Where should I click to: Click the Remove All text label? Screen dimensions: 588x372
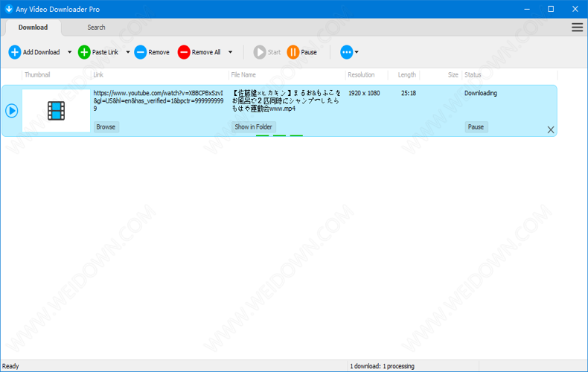point(206,52)
